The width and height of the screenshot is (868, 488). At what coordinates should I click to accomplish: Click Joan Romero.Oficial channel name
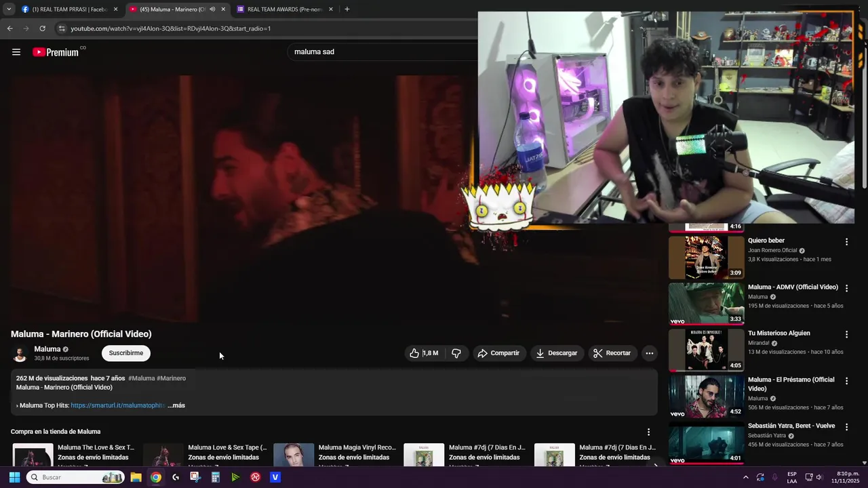coord(772,251)
